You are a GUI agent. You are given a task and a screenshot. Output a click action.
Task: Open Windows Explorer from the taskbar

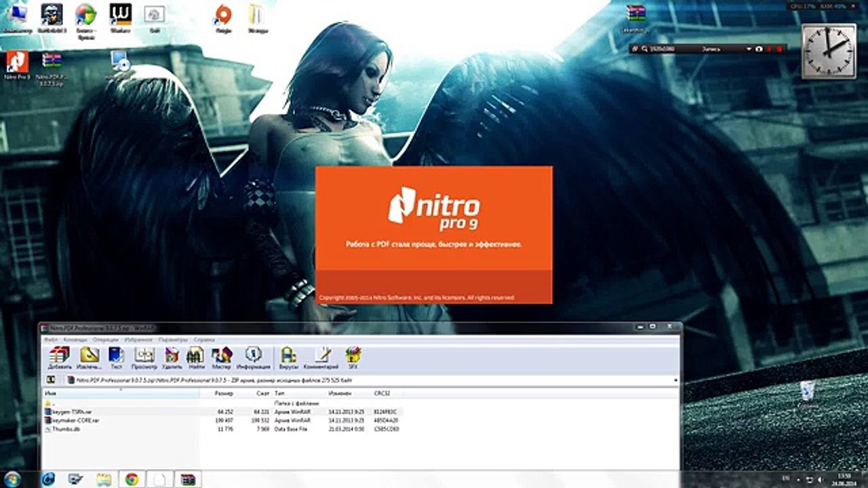point(103,479)
